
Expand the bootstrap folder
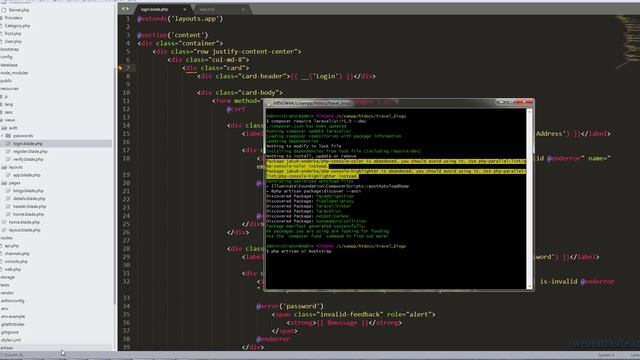9,49
